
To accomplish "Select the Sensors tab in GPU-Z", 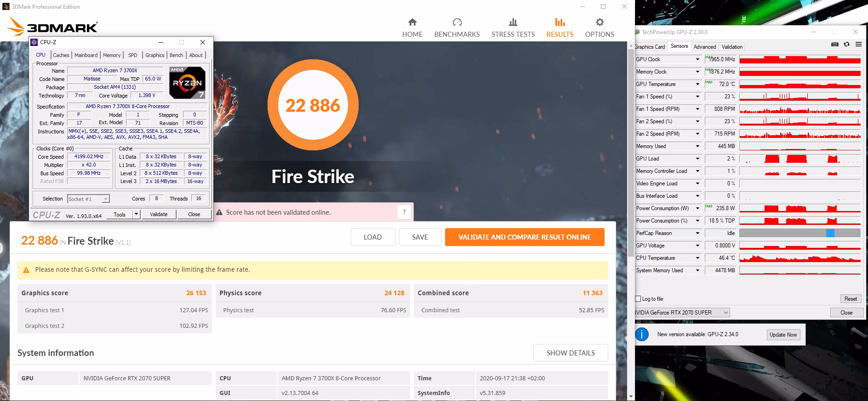I will pos(679,46).
